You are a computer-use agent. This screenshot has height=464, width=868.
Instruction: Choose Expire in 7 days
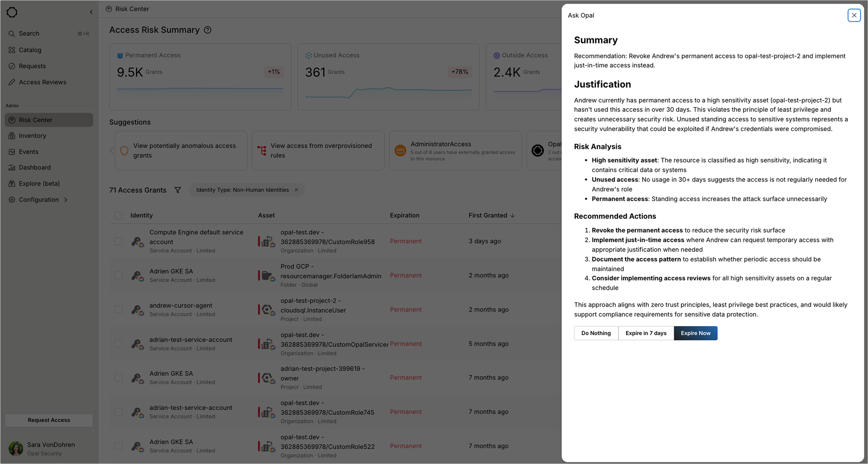[x=646, y=333]
